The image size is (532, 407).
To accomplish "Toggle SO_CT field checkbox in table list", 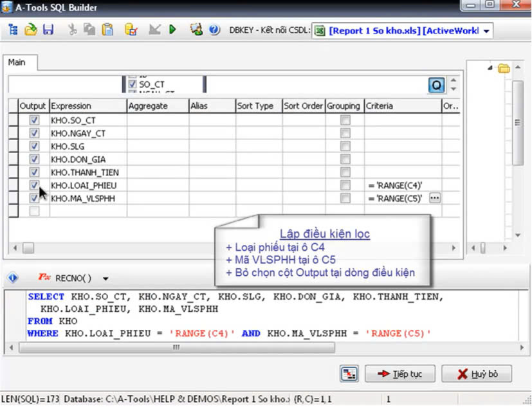I will coord(133,84).
